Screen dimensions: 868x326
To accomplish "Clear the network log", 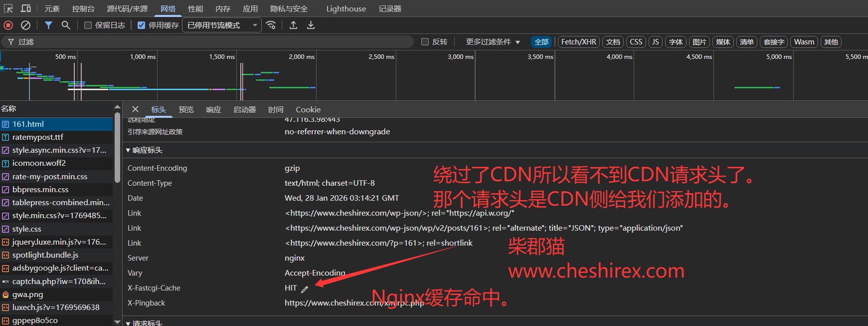I will [25, 25].
